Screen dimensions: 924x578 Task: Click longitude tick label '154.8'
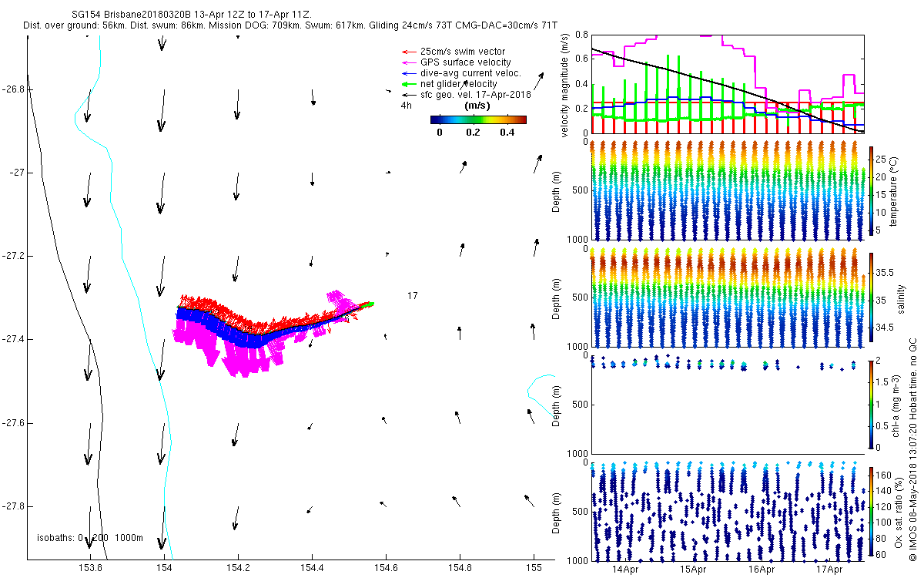460,568
